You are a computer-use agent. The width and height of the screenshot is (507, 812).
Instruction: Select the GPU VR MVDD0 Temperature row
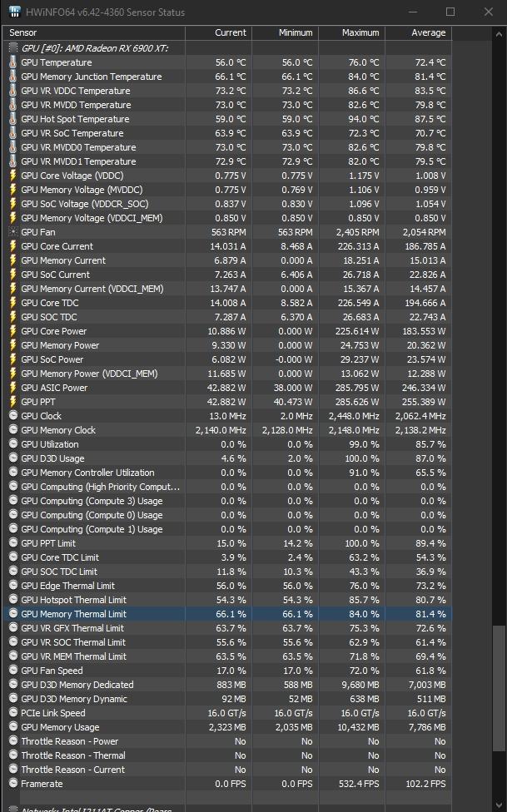(228, 147)
